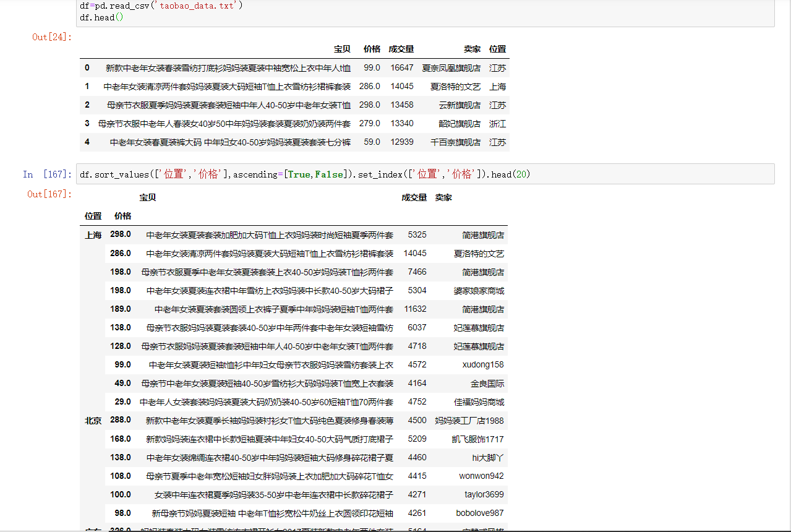791x532 pixels.
Task: Select seller 韶妃旗舰店
Action: [x=460, y=124]
